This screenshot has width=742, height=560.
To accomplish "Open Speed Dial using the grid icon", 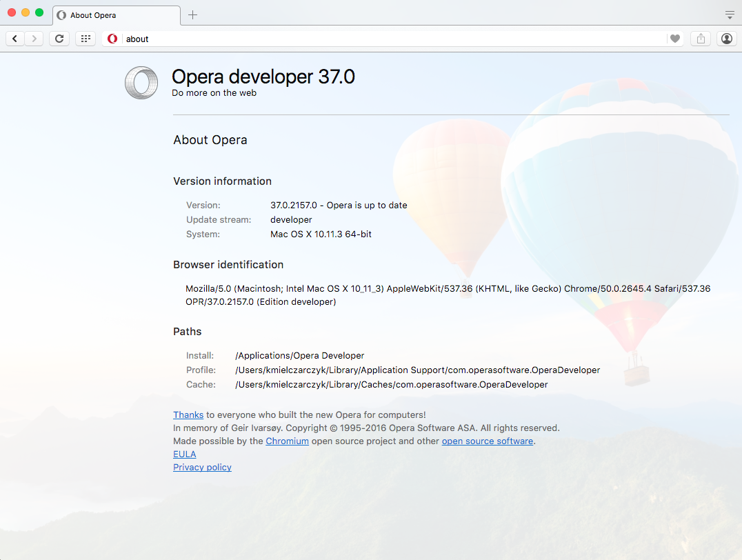I will coord(86,38).
